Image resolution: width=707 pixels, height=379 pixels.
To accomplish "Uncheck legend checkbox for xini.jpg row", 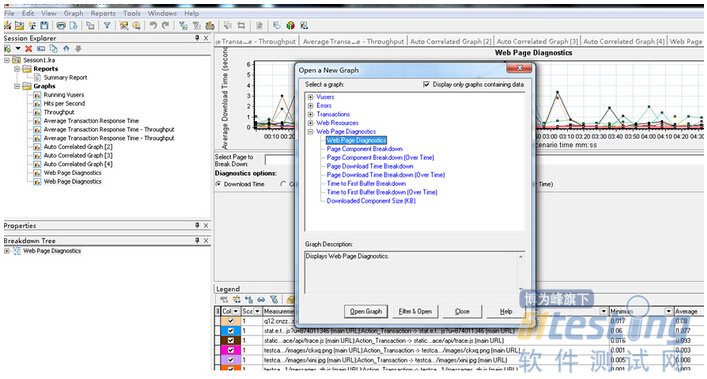I will coord(231,360).
